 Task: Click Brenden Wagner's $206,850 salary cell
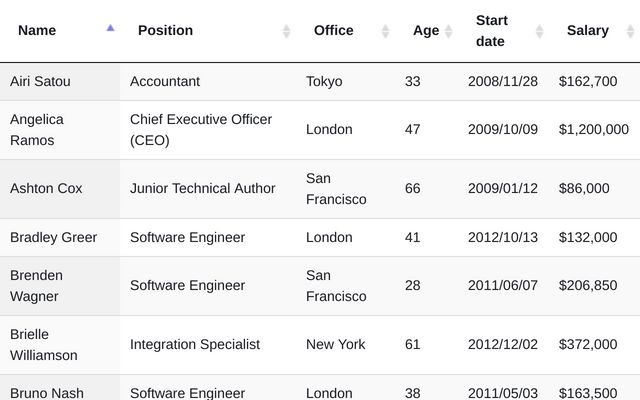click(588, 285)
